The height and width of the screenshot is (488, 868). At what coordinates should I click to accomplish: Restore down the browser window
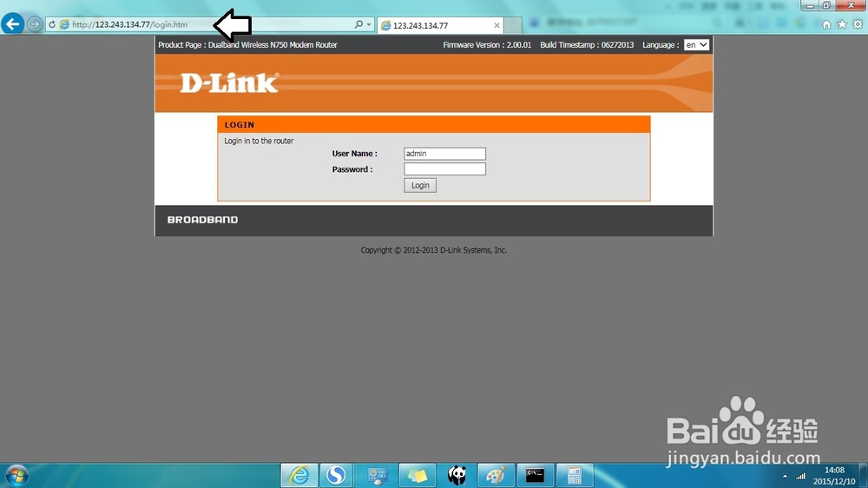click(x=826, y=5)
